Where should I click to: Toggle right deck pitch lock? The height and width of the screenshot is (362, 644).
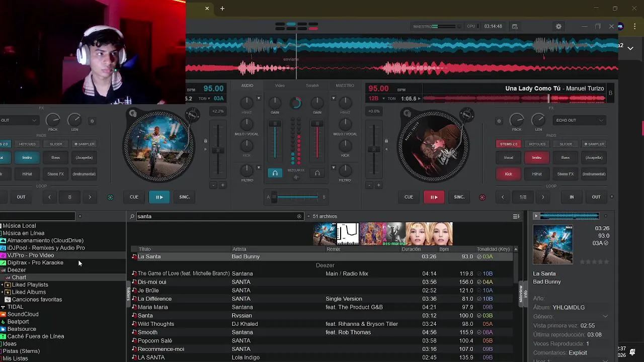pyautogui.click(x=386, y=141)
